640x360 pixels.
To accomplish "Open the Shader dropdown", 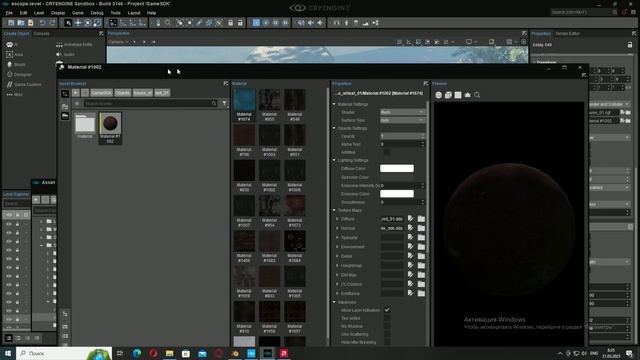I will click(x=402, y=112).
